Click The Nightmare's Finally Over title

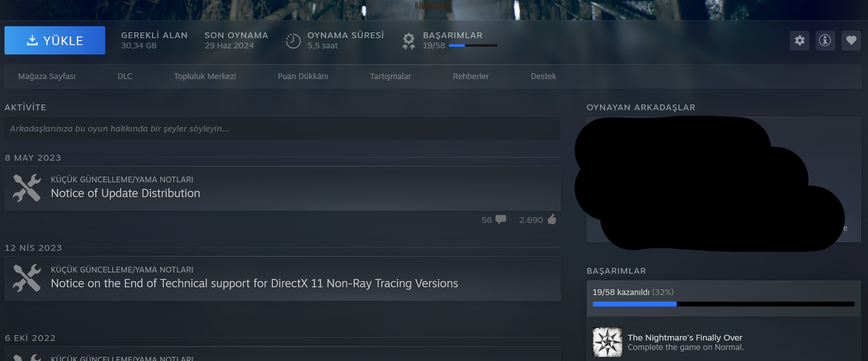coord(685,338)
